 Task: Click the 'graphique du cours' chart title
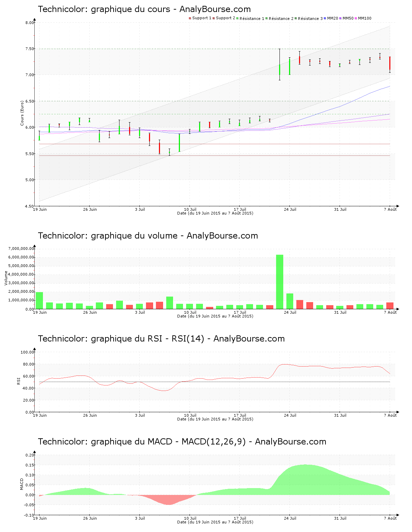coord(144,9)
